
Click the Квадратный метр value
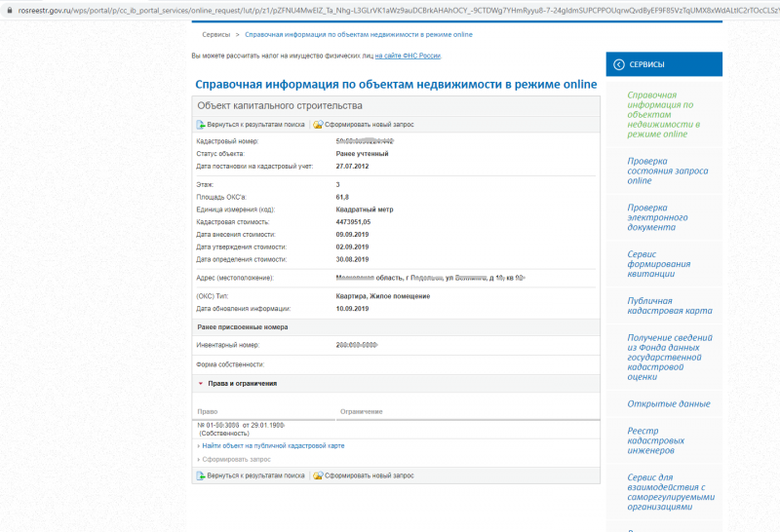[x=365, y=209]
